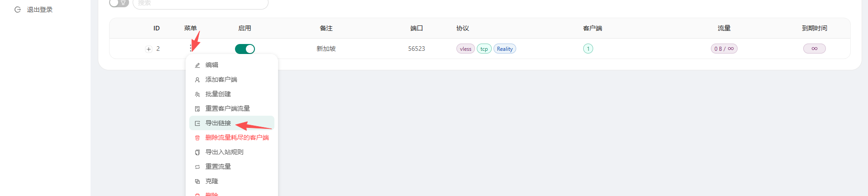Choose 重置客户端流量 in the context menu

pyautogui.click(x=227, y=108)
